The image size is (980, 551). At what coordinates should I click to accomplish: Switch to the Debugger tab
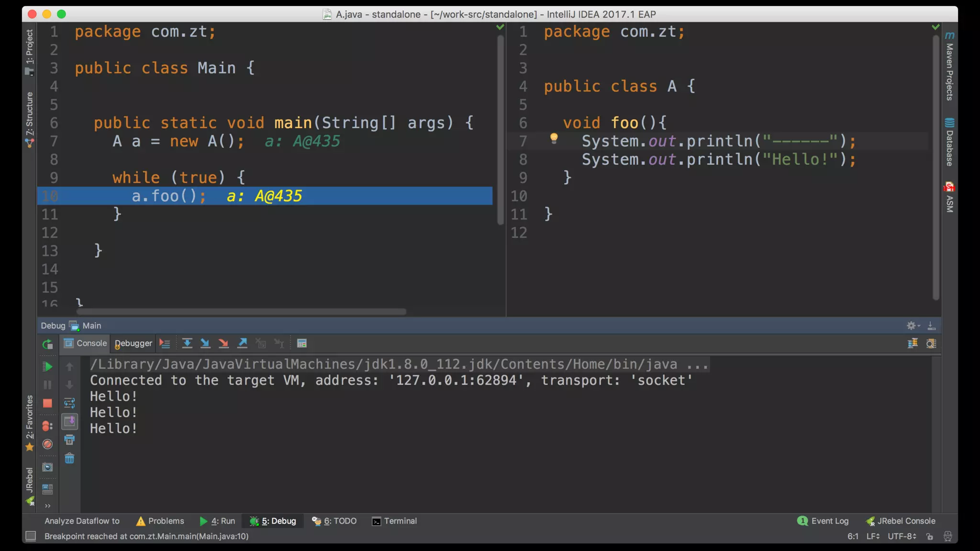[133, 343]
